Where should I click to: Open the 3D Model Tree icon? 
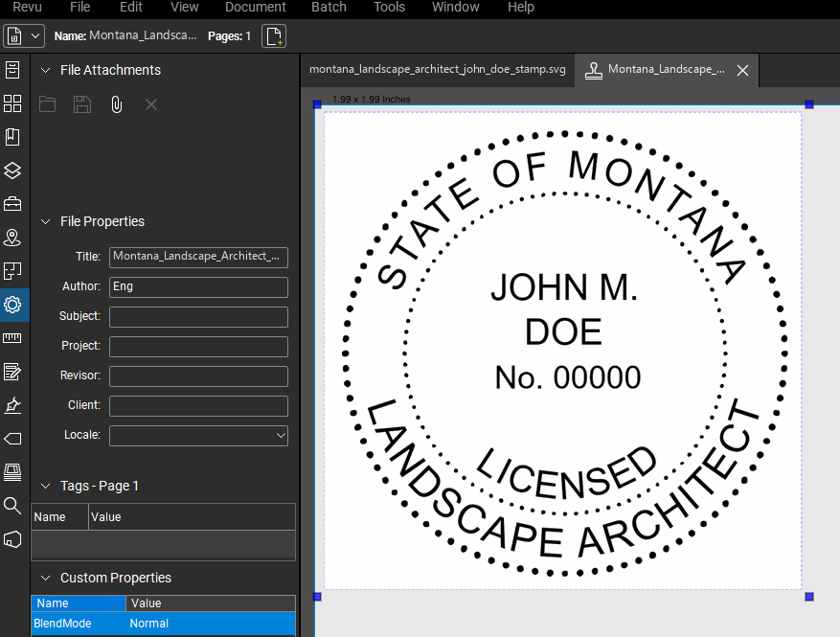pyautogui.click(x=12, y=539)
